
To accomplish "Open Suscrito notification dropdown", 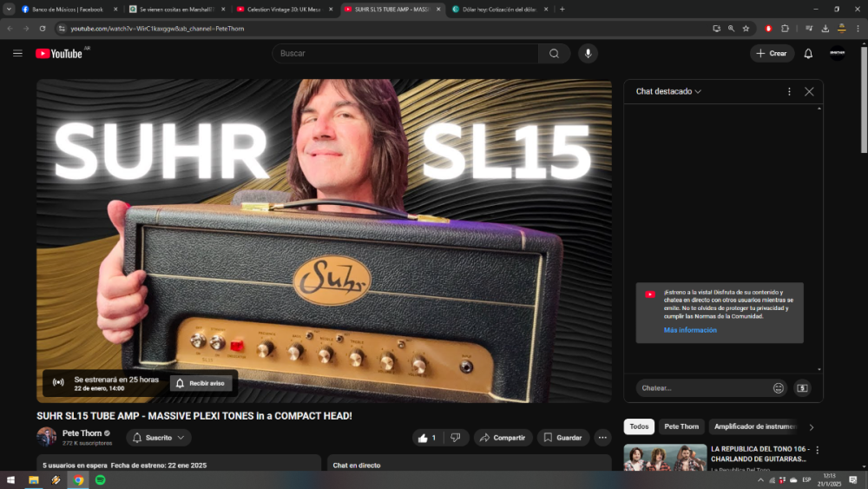I will pos(159,438).
